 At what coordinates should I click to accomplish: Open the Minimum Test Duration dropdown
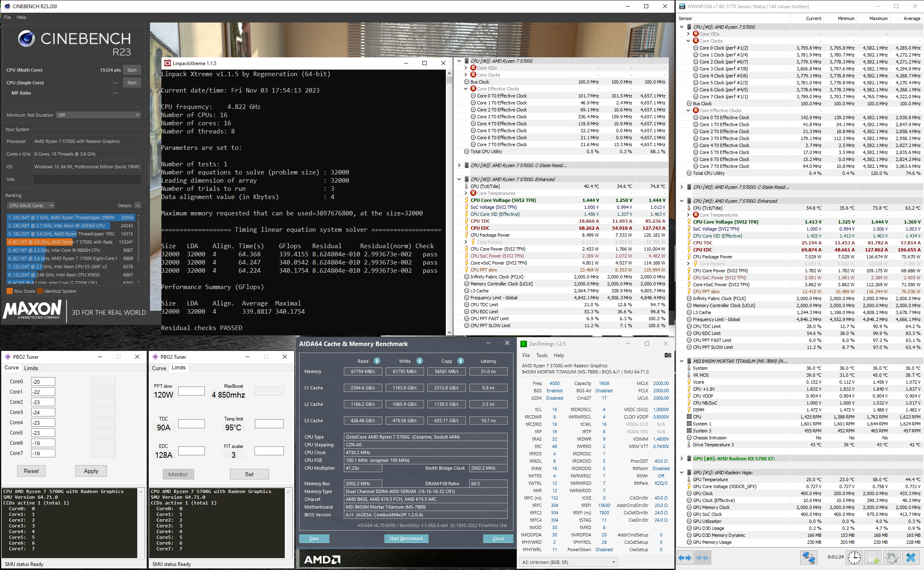click(x=99, y=115)
